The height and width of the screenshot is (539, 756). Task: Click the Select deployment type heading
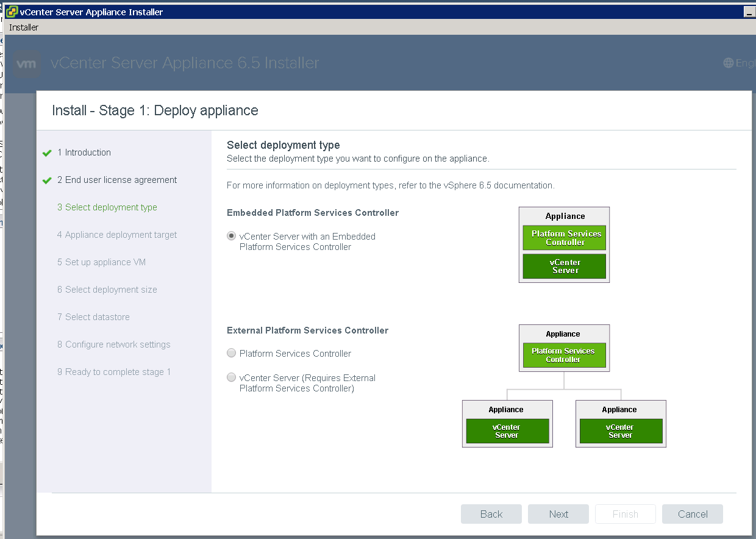[x=283, y=145]
